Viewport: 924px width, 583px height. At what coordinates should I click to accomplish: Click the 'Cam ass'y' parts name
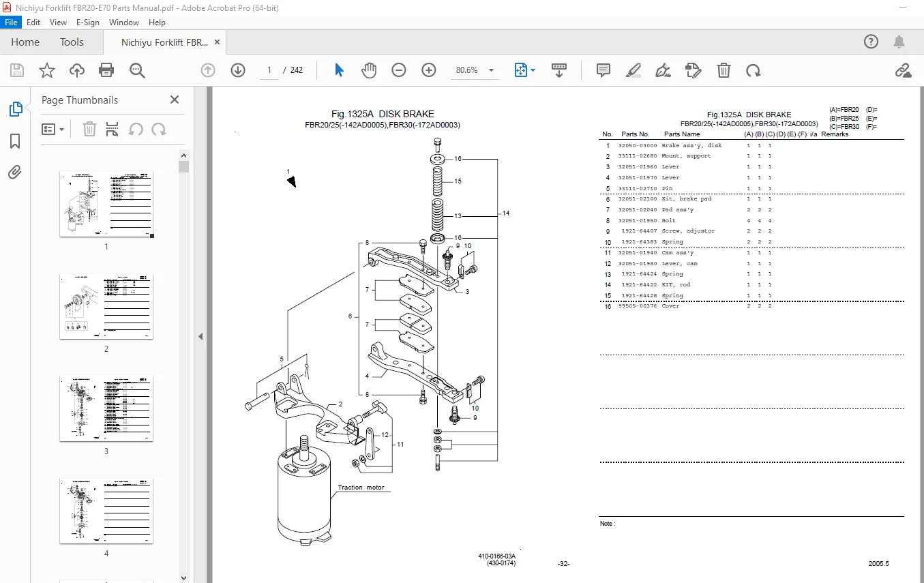coord(677,253)
